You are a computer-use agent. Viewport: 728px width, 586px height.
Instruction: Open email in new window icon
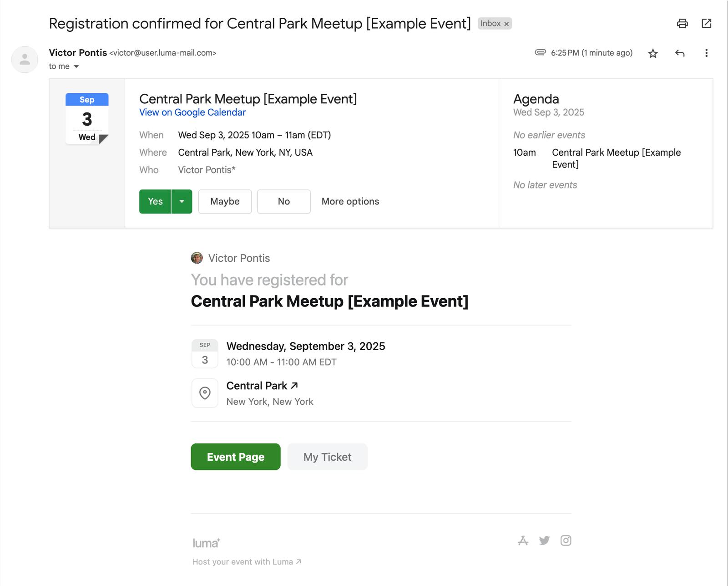(x=706, y=24)
